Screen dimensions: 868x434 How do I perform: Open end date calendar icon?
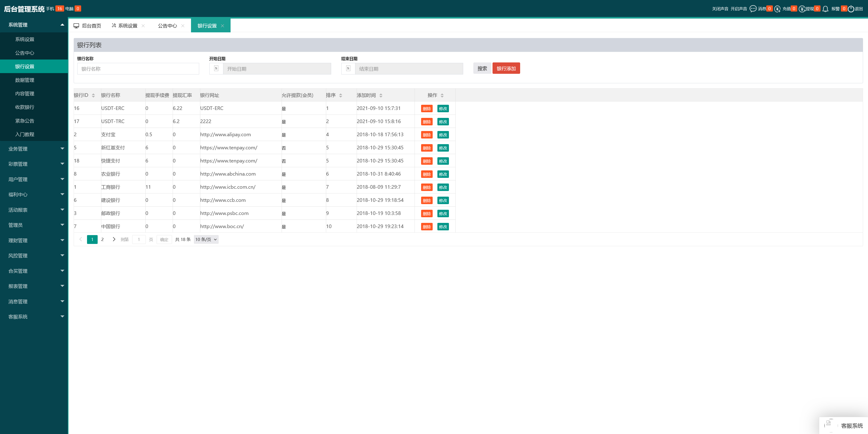point(348,69)
